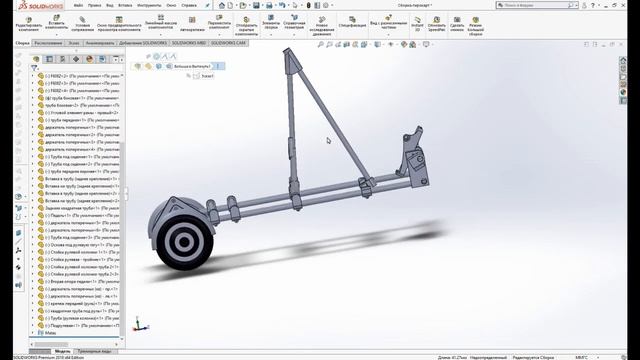The image size is (640, 360).
Task: Switch to the Эскиз ribbon tab
Action: coord(74,43)
